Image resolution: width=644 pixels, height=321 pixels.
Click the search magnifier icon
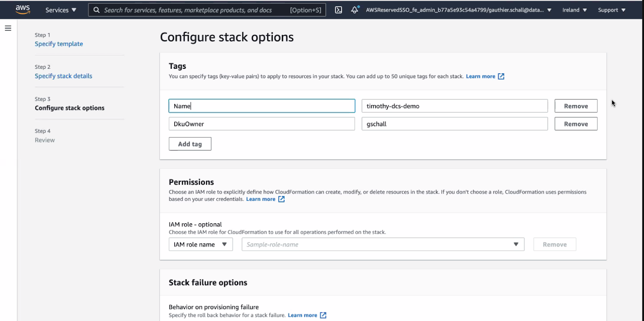click(97, 10)
